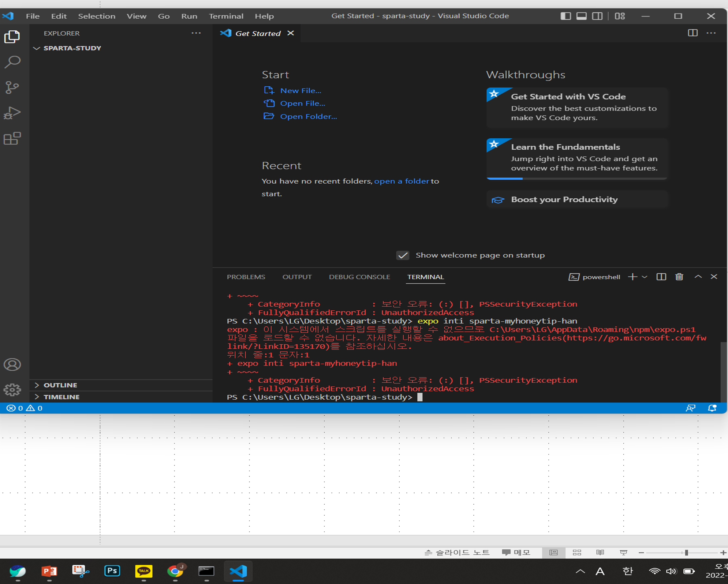Viewport: 728px width, 584px height.
Task: Switch to the OUTPUT panel tab
Action: (297, 277)
